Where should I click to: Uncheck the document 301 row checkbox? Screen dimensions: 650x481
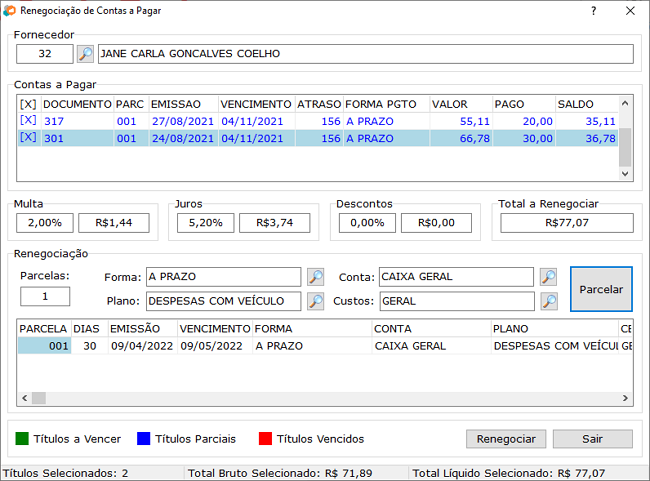coord(28,139)
